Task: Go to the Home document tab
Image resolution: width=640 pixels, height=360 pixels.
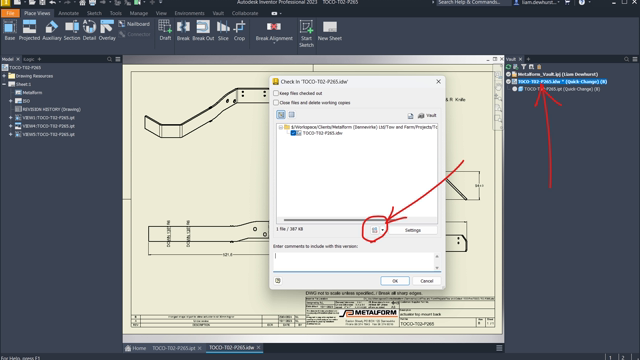Action: 136,348
